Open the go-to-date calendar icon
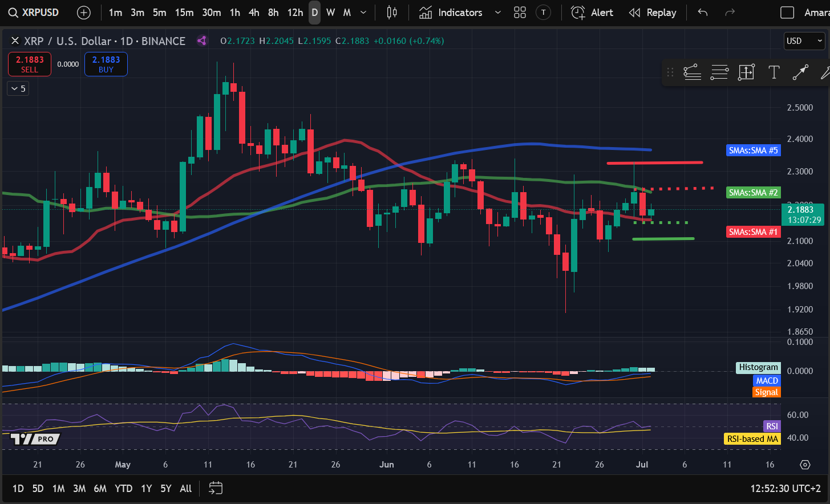 tap(216, 488)
